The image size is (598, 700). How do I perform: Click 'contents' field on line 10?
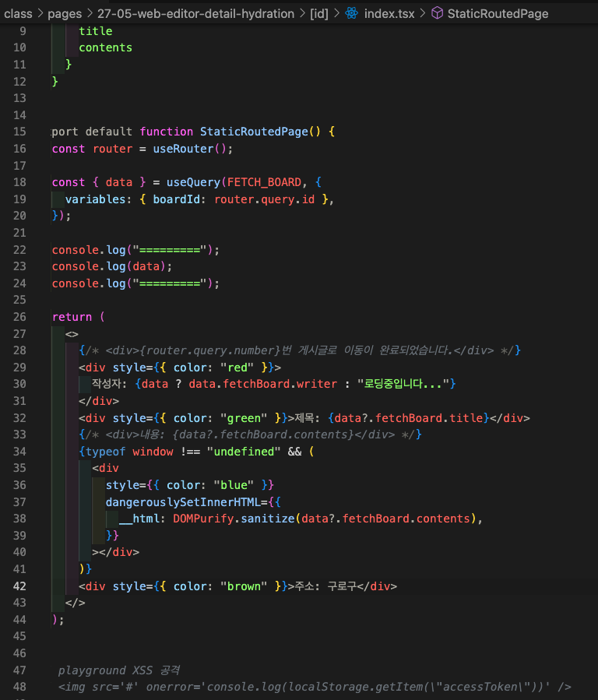[106, 47]
